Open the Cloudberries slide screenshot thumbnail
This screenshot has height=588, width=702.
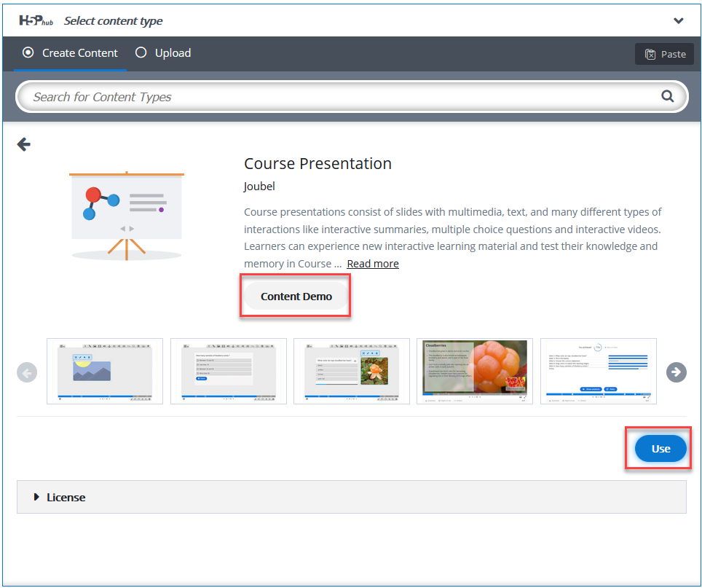[475, 372]
